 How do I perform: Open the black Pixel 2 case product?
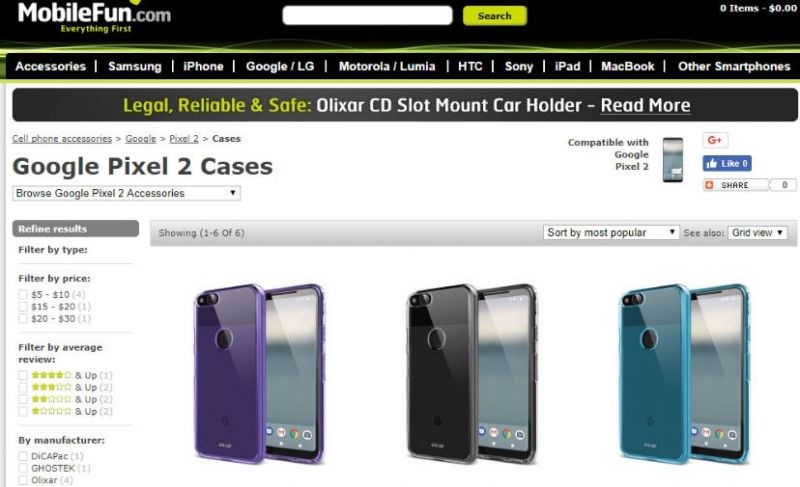(472, 374)
